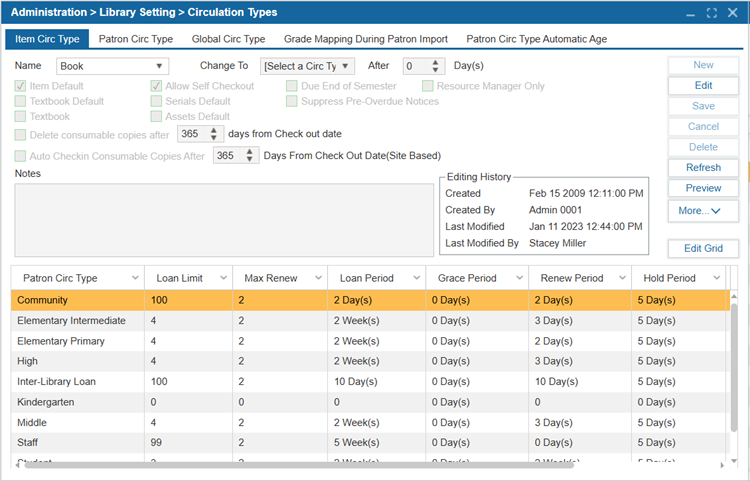Screen dimensions: 750x481
Task: Expand the More... options button
Action: coord(703,211)
